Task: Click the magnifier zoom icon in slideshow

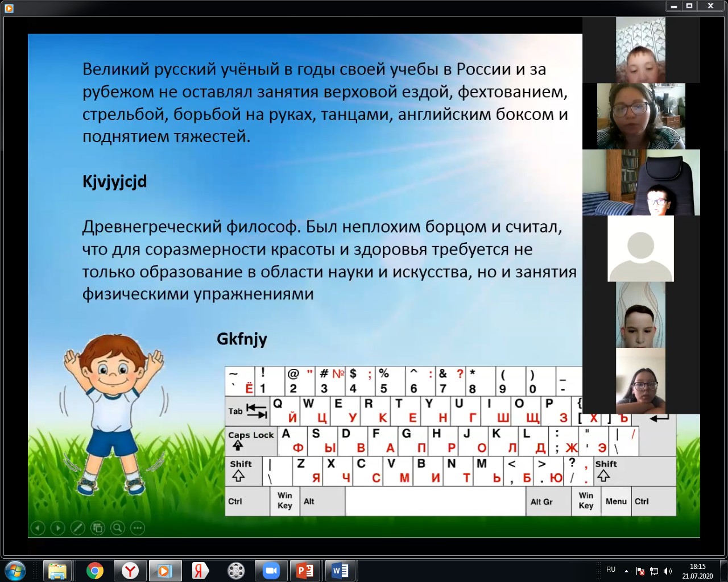Action: point(118,528)
